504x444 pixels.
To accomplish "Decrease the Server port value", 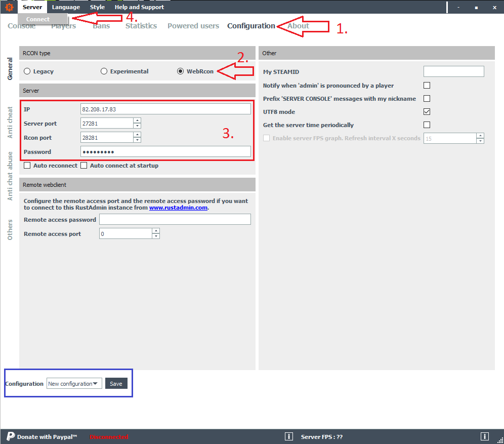I will pyautogui.click(x=137, y=126).
